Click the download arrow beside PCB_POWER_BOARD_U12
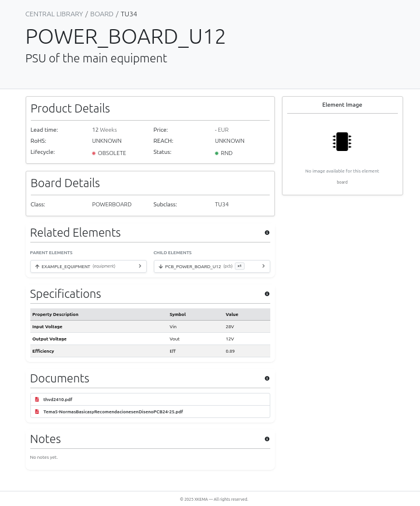 (x=160, y=266)
